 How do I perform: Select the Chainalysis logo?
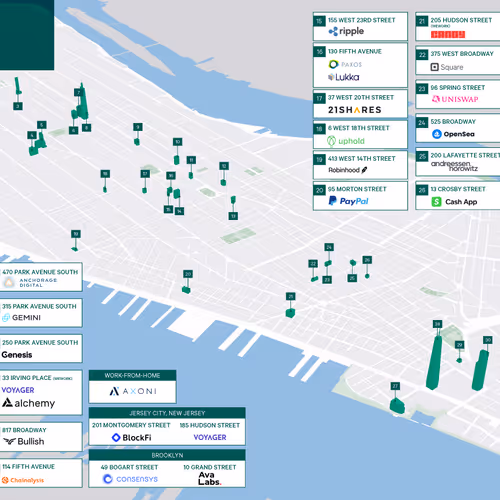tap(23, 480)
